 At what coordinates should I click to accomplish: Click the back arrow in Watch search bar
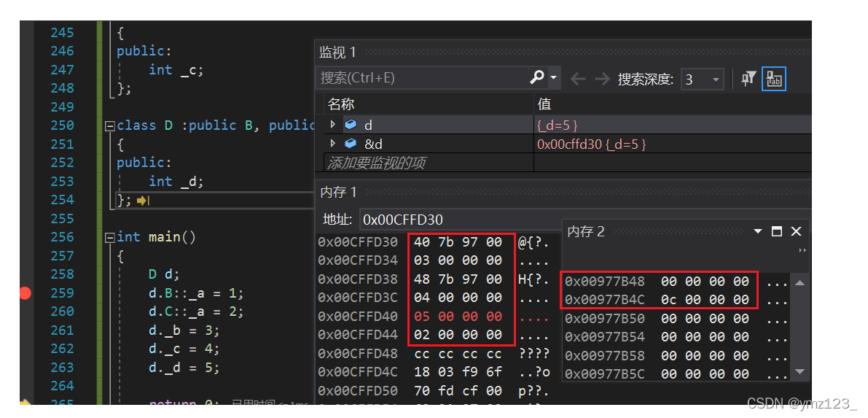point(578,79)
